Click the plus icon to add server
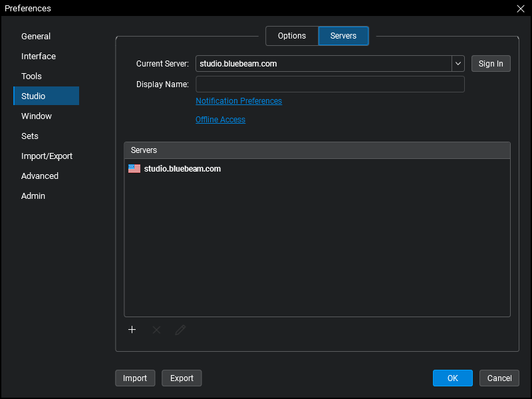Screen dimensions: 532x399 point(132,330)
